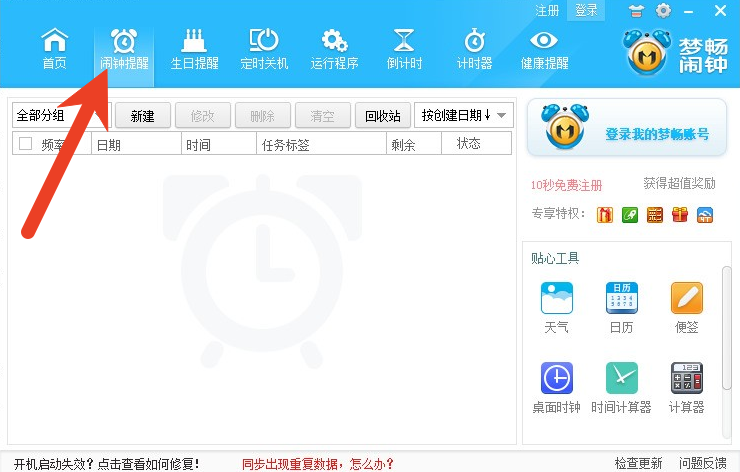This screenshot has height=472, width=740.
Task: Open settings gear icon
Action: tap(663, 10)
